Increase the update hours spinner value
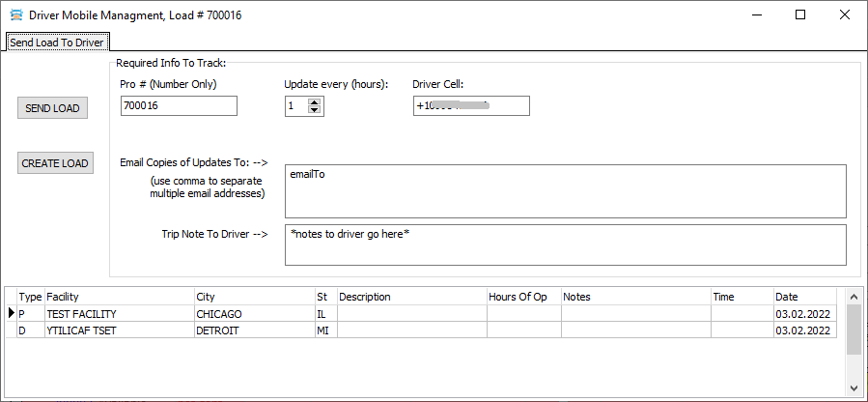The height and width of the screenshot is (402, 868). pyautogui.click(x=315, y=102)
